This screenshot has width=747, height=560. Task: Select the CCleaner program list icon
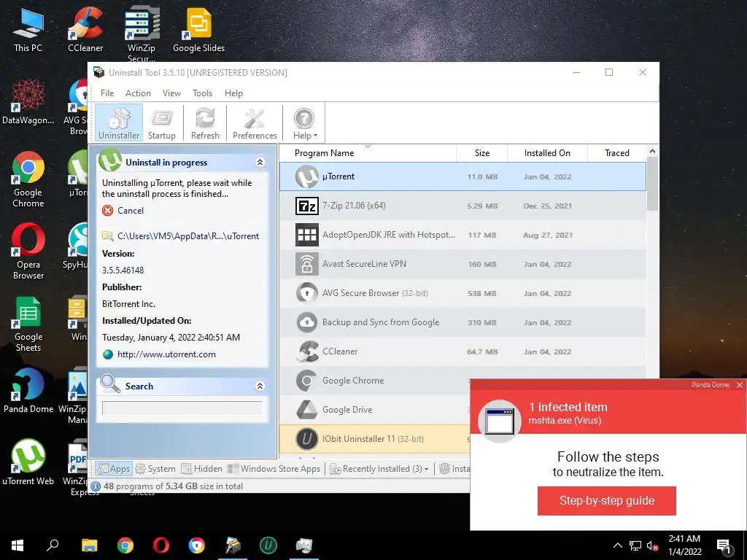tap(307, 351)
